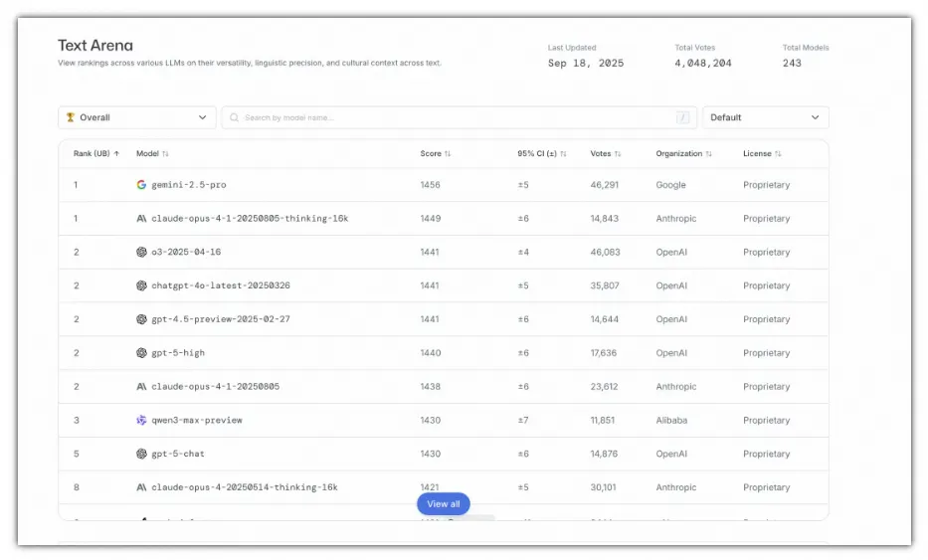This screenshot has width=928, height=560.
Task: Click the Qwen logo beside qwen3-max-preview
Action: click(x=141, y=421)
